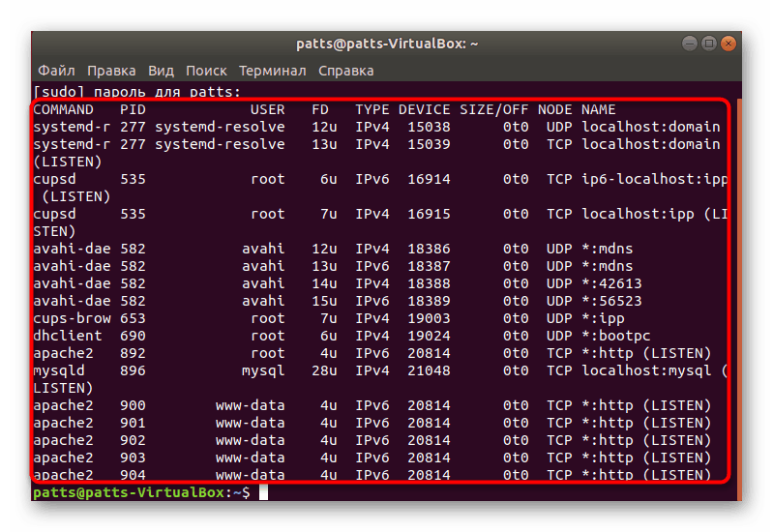Click the FD column header
Image resolution: width=773 pixels, height=532 pixels.
pos(320,109)
